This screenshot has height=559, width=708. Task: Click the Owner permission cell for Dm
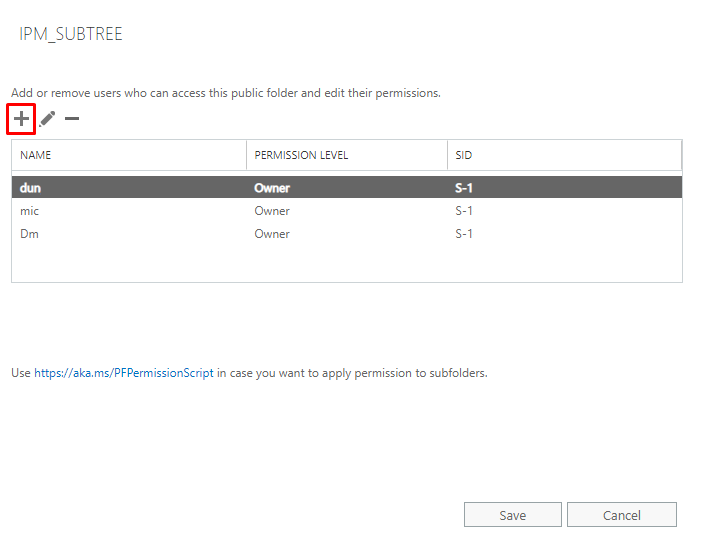pos(272,234)
